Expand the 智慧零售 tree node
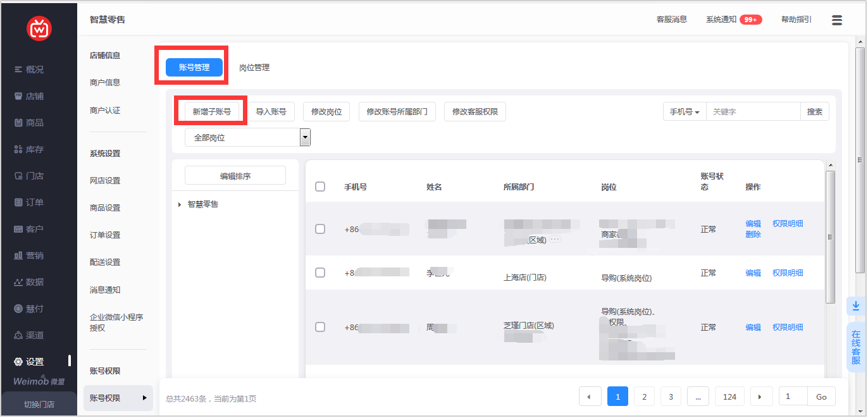868x418 pixels. tap(180, 204)
